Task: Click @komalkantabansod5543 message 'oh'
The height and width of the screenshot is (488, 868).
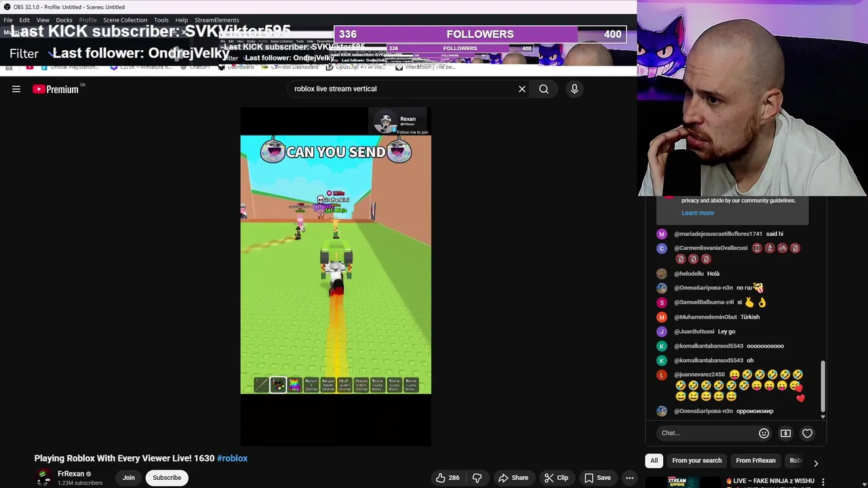Action: click(x=750, y=361)
